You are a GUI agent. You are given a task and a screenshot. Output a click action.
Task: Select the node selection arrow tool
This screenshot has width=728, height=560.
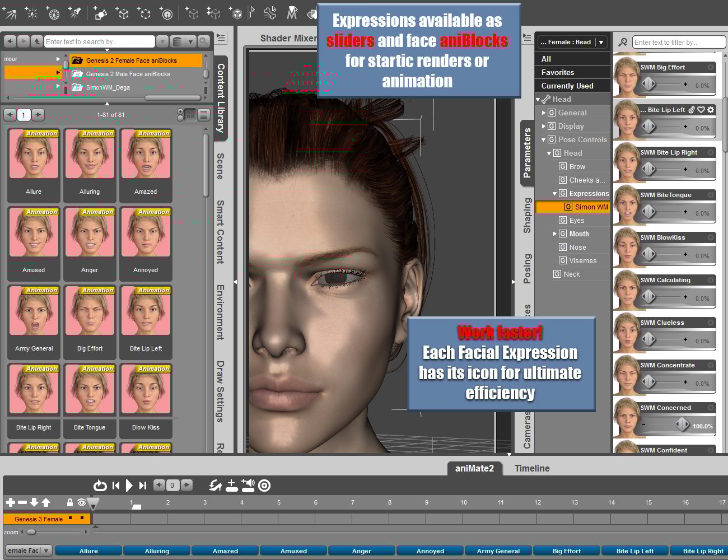click(x=251, y=12)
